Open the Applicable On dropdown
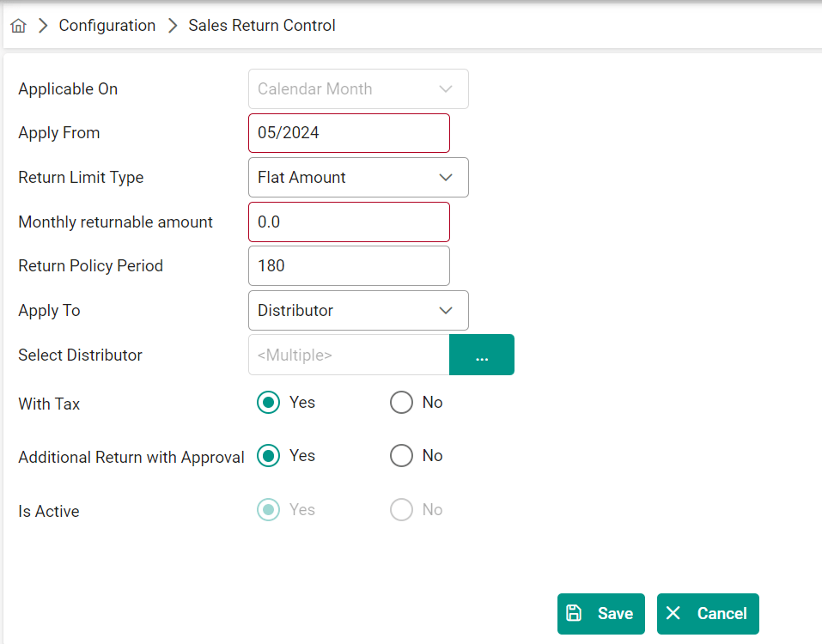Image resolution: width=822 pixels, height=644 pixels. tap(358, 89)
